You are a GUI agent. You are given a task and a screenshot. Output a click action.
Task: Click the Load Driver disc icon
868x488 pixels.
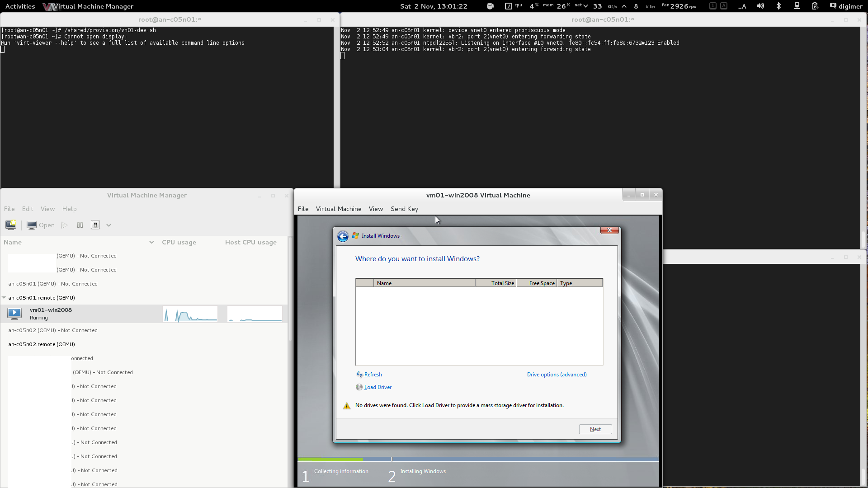click(359, 387)
